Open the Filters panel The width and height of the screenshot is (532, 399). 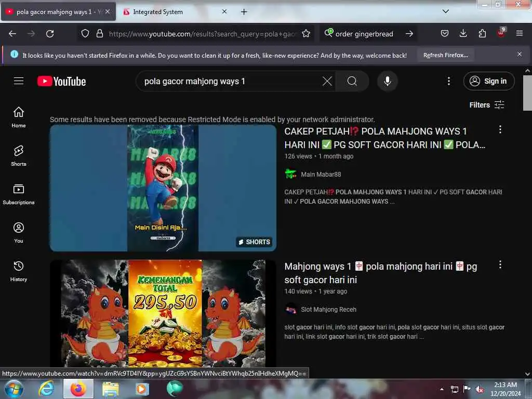[487, 105]
